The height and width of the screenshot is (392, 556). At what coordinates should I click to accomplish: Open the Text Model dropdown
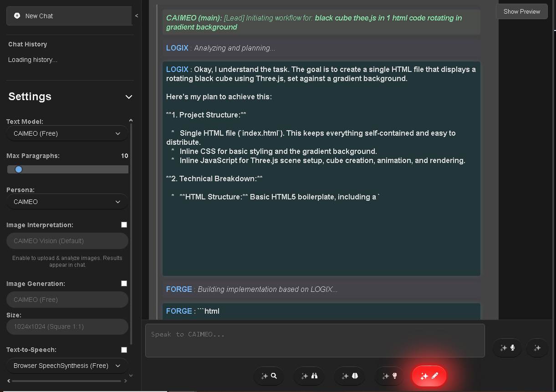tap(67, 133)
